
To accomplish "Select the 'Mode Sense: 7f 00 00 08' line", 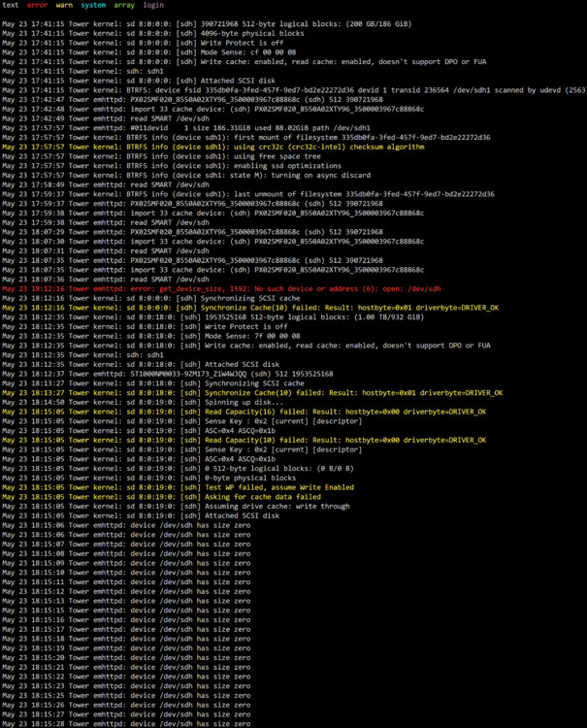I will pos(150,336).
